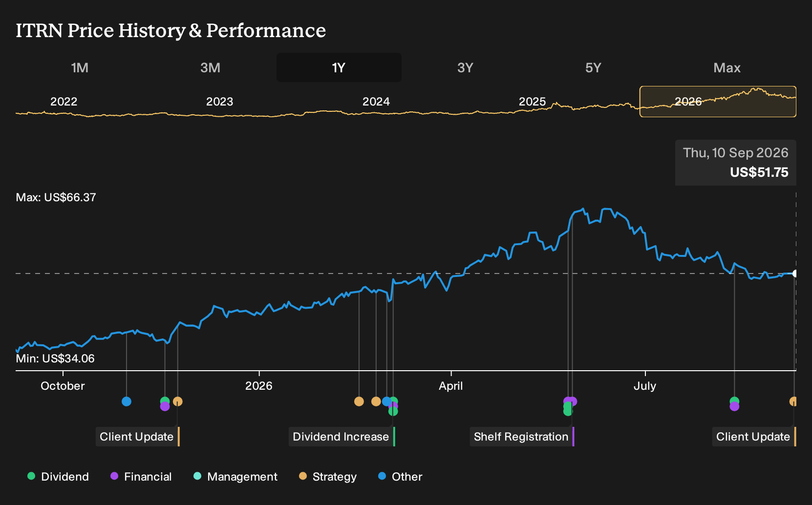Toggle the Strategy legend filter
Viewport: 812px width, 505px height.
point(327,477)
